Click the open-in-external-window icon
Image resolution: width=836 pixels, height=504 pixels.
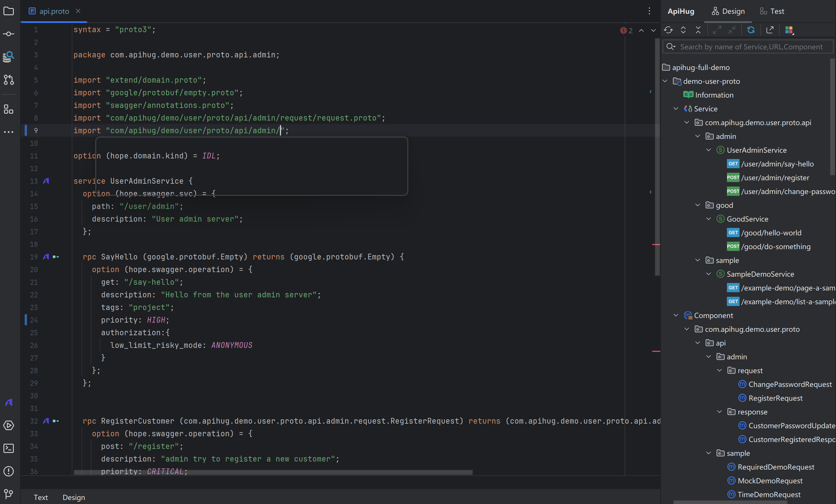770,30
